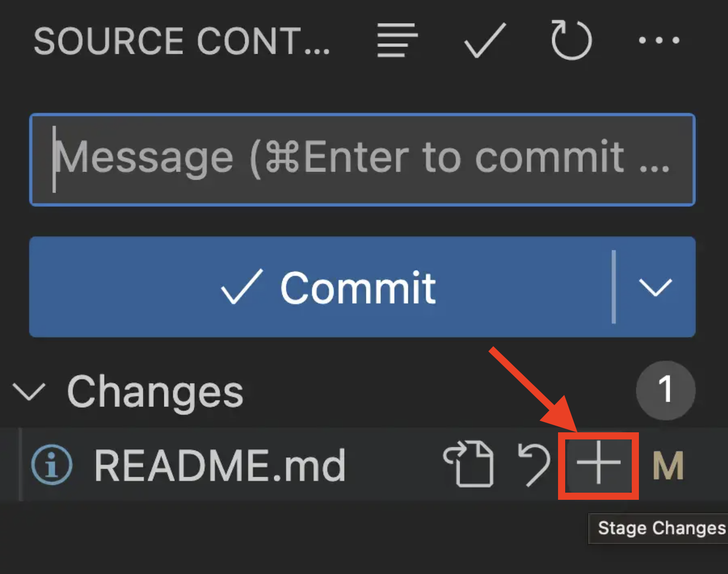Click the blue info icon before README.md
The height and width of the screenshot is (574, 728).
52,464
